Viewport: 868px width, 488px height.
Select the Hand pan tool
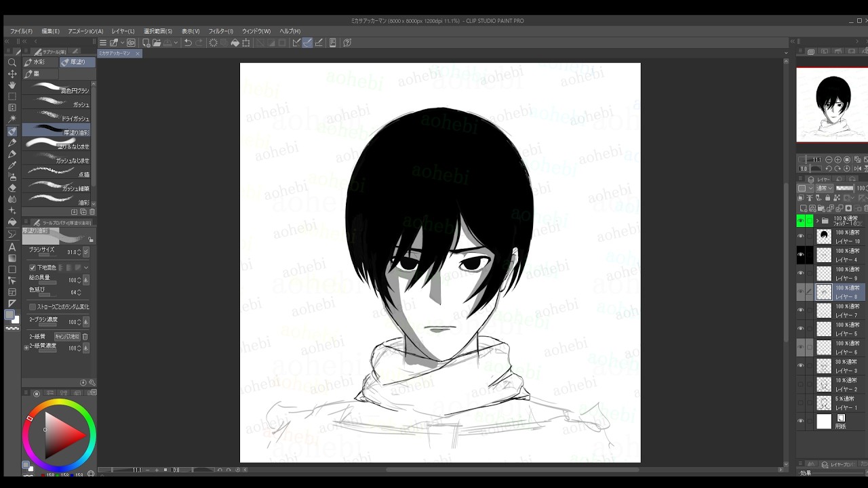tap(12, 85)
